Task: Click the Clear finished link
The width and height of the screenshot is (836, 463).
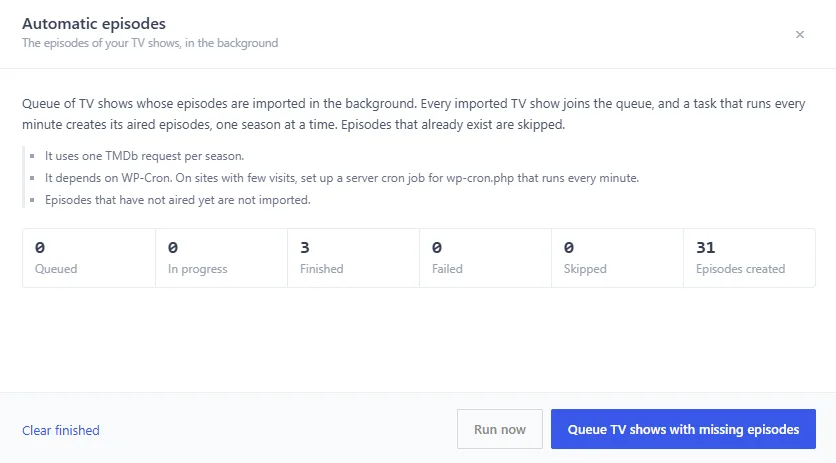Action: click(x=61, y=430)
